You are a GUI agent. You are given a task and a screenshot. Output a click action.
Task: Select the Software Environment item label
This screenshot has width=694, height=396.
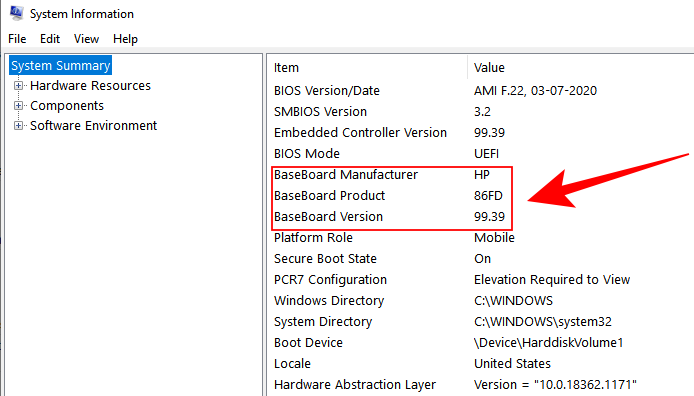tap(93, 126)
